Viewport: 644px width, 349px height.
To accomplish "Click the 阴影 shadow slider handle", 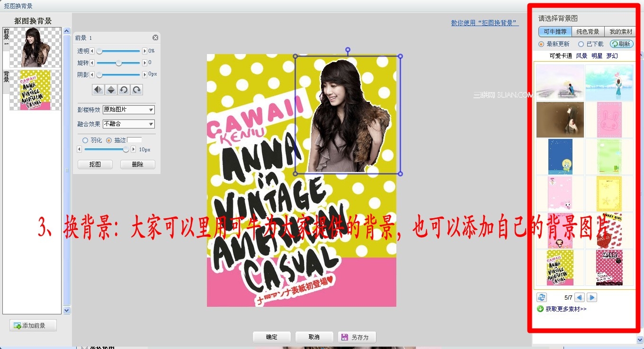I will coord(99,74).
